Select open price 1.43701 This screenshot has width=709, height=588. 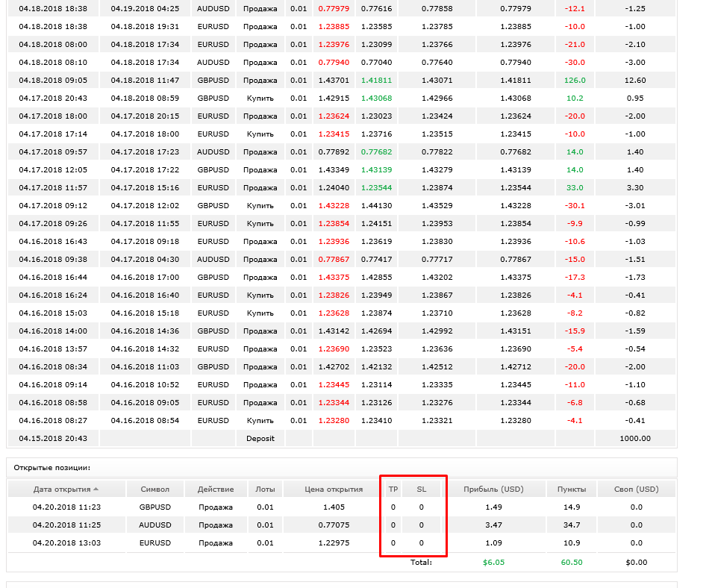(x=334, y=80)
